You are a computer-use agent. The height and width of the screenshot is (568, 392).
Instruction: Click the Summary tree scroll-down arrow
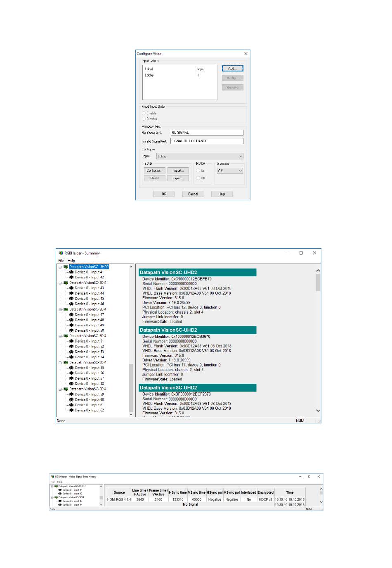[x=131, y=414]
